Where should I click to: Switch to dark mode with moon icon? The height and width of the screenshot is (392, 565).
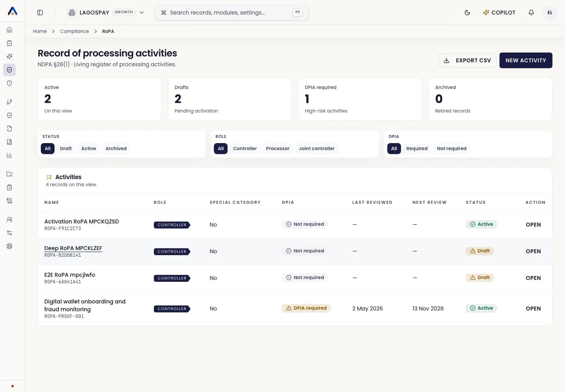[467, 13]
